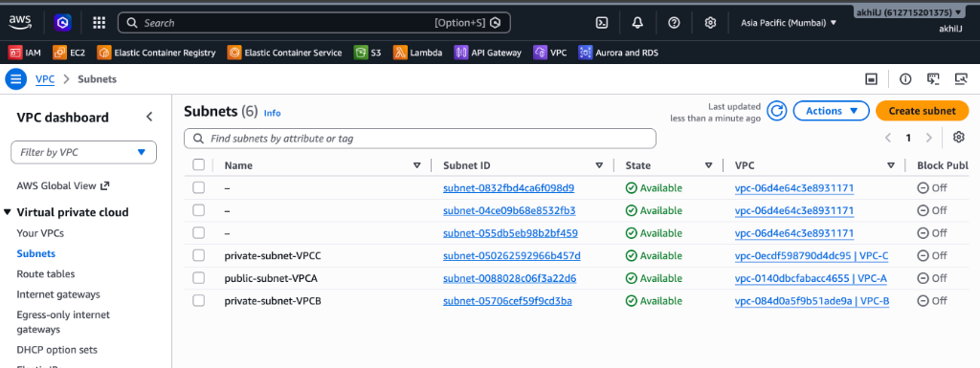Open DHCP option sets in sidebar
980x368 pixels.
[x=56, y=350]
